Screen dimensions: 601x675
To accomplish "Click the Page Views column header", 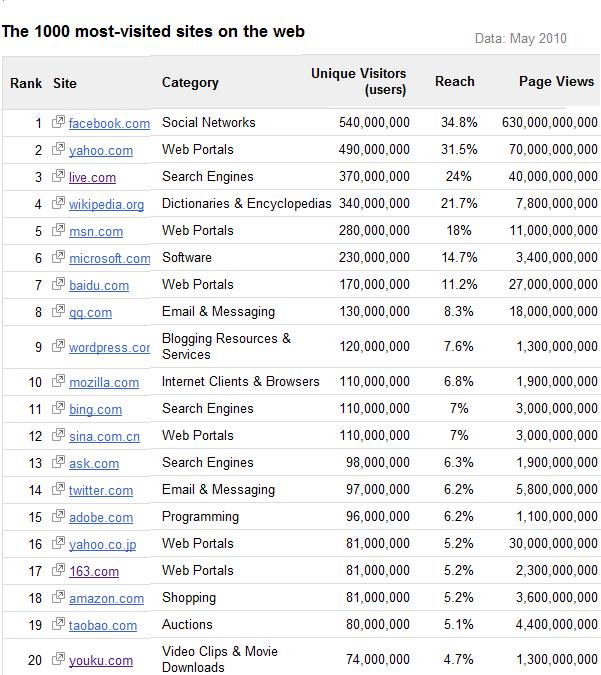I will click(x=556, y=81).
